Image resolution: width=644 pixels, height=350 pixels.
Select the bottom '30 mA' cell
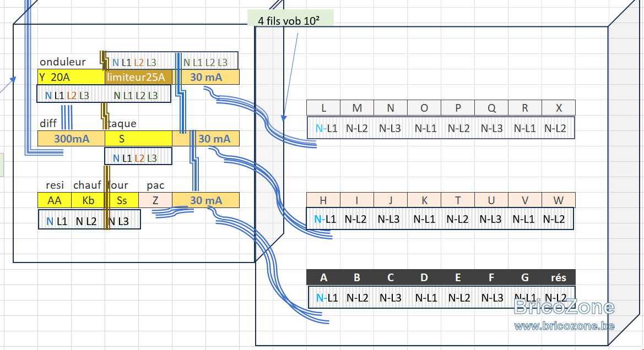tap(206, 200)
